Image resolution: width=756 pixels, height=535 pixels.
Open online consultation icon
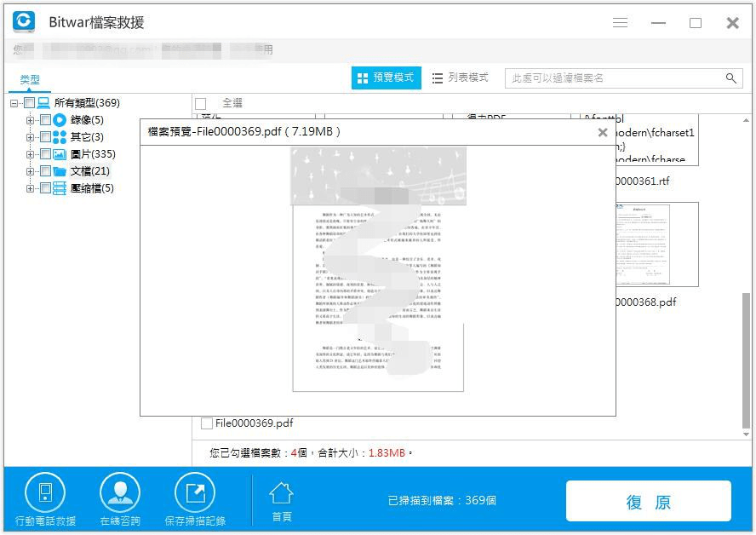click(120, 492)
